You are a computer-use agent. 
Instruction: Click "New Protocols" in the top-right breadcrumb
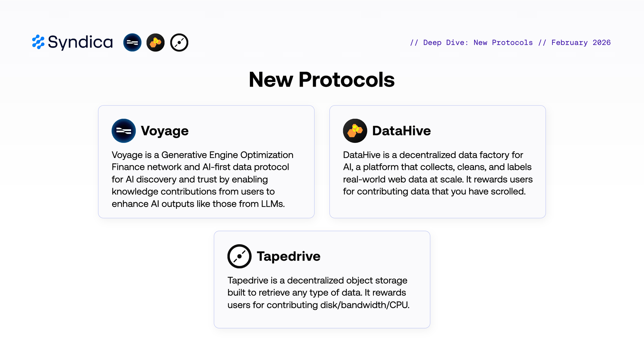[x=503, y=42]
